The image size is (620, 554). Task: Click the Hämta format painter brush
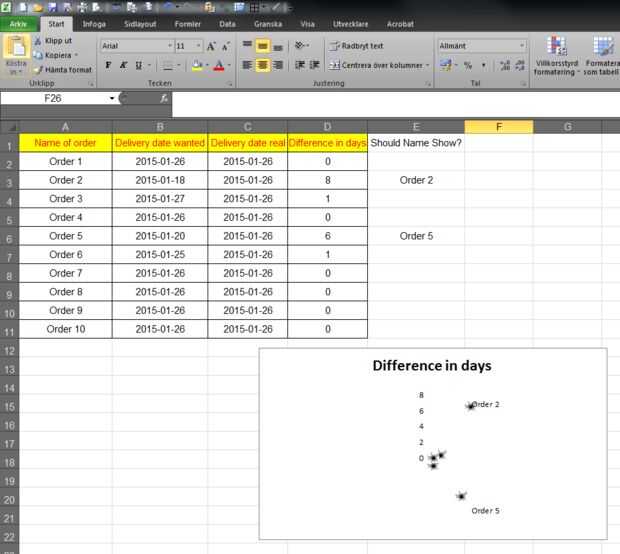click(38, 70)
